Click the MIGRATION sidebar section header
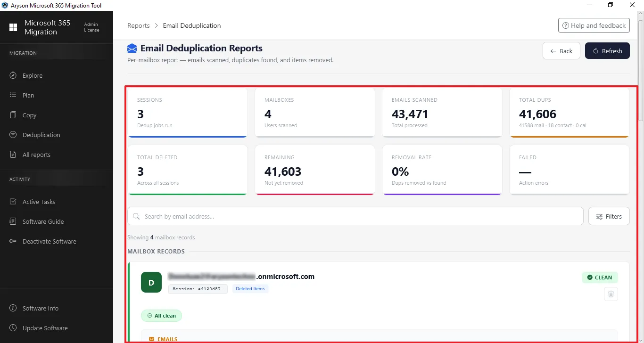The height and width of the screenshot is (343, 644). pyautogui.click(x=23, y=53)
